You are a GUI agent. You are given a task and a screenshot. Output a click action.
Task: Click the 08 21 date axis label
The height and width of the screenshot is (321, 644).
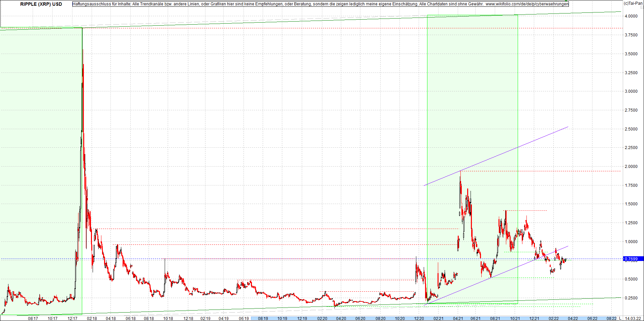pos(495,318)
